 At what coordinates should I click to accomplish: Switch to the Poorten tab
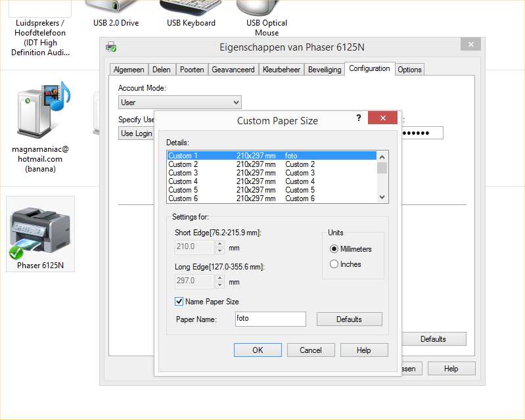tap(192, 70)
